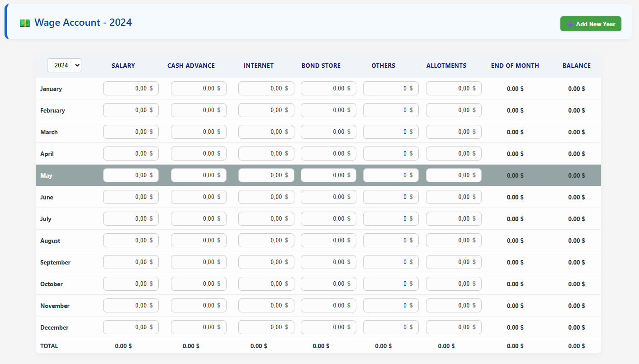Viewport: 639px width, 364px height.
Task: Click the October Bond Store input
Action: [x=328, y=284]
